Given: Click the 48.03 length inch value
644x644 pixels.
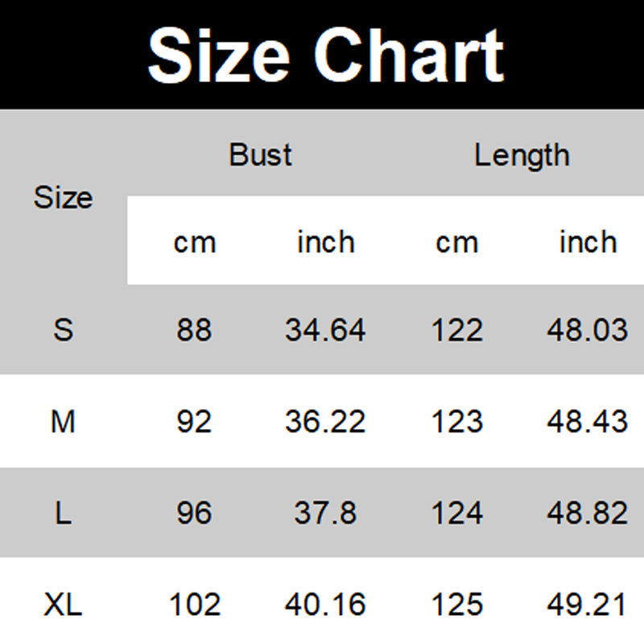Looking at the screenshot, I should [x=588, y=330].
